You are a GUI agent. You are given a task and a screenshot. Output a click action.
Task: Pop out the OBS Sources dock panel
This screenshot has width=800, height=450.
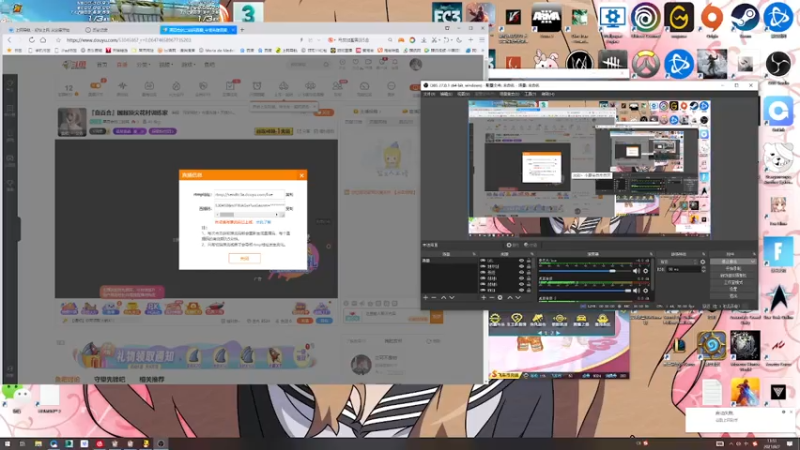point(532,254)
